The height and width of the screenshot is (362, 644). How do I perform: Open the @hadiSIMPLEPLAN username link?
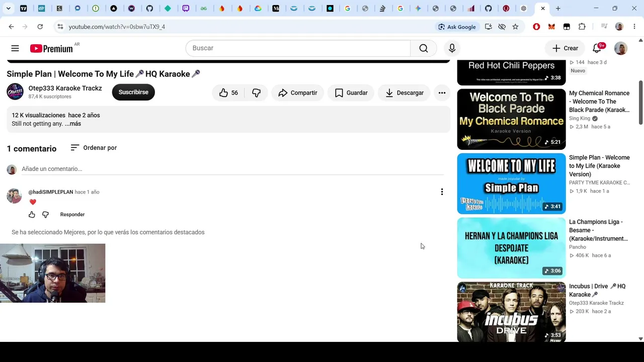[51, 192]
